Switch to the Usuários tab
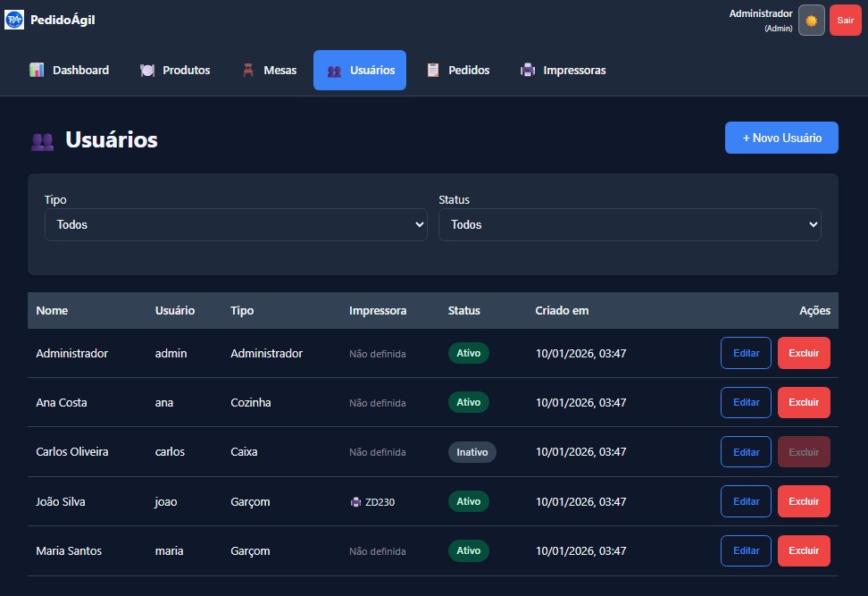This screenshot has width=868, height=596. click(360, 70)
